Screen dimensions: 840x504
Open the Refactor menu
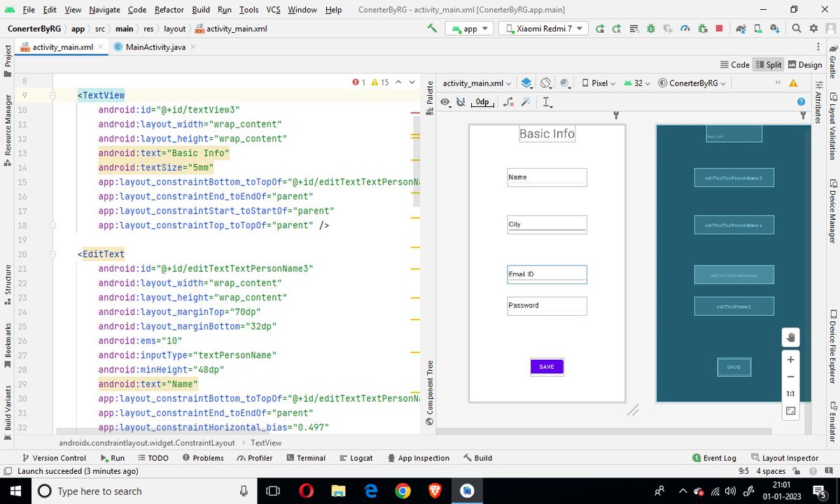(x=169, y=10)
